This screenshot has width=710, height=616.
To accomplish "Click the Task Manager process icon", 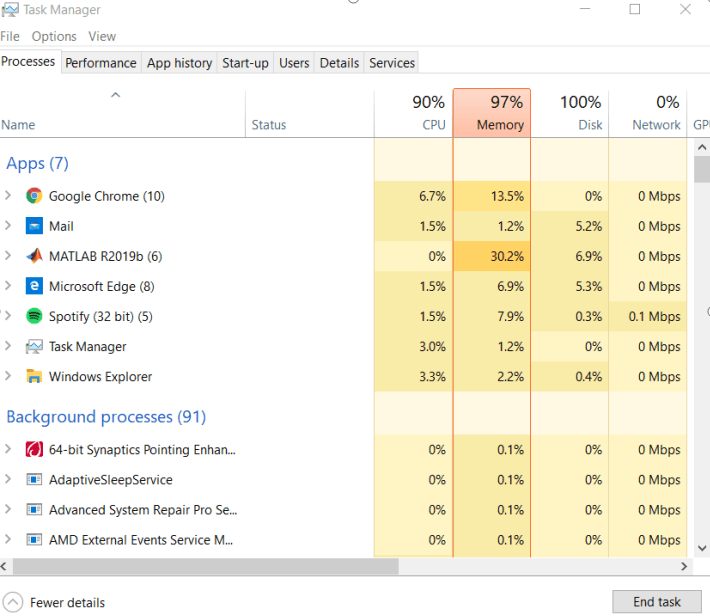I will click(x=34, y=347).
